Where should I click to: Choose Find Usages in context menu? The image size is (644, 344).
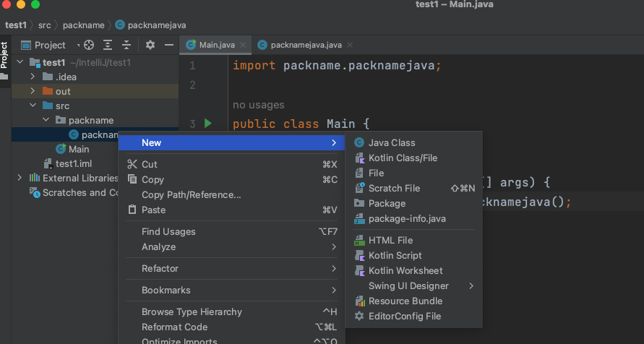[x=231, y=231]
